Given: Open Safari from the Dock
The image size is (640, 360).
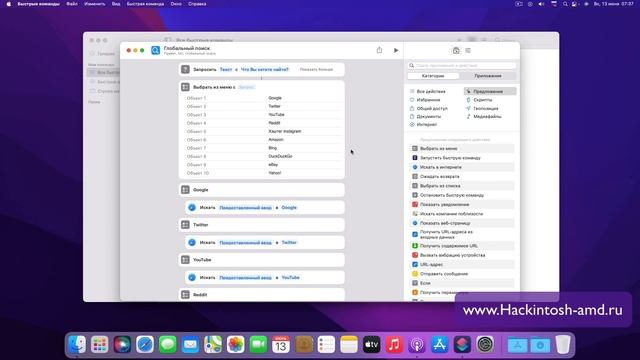Looking at the screenshot, I should point(145,344).
